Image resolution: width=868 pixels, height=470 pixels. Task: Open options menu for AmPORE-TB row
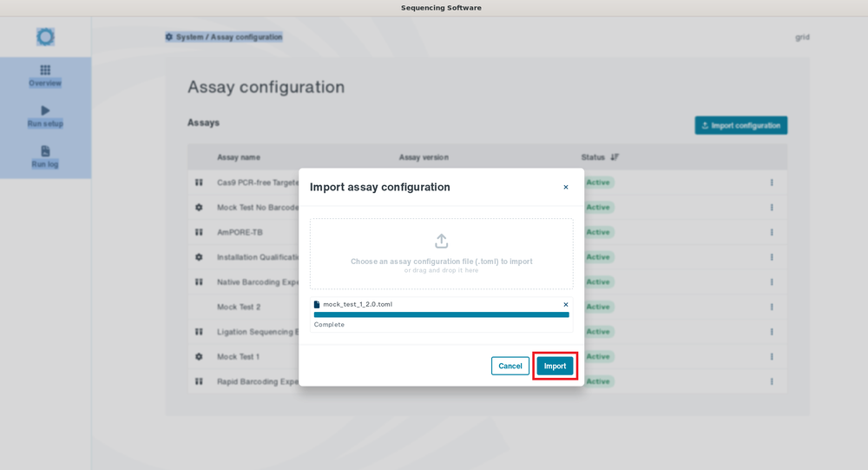(772, 232)
